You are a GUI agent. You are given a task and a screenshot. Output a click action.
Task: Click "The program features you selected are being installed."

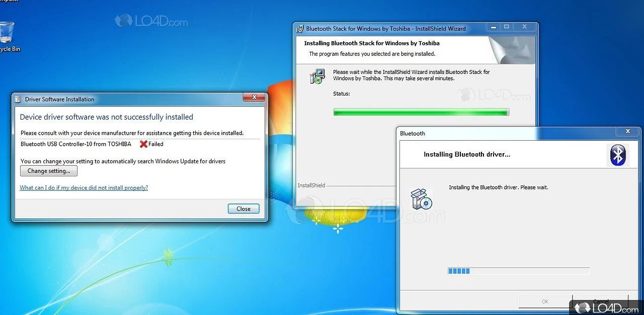[x=372, y=54]
